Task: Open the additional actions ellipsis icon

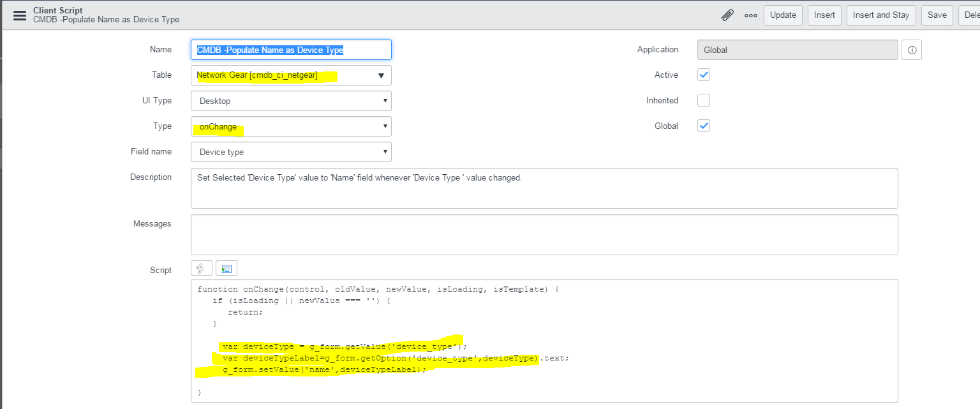Action: coord(750,15)
